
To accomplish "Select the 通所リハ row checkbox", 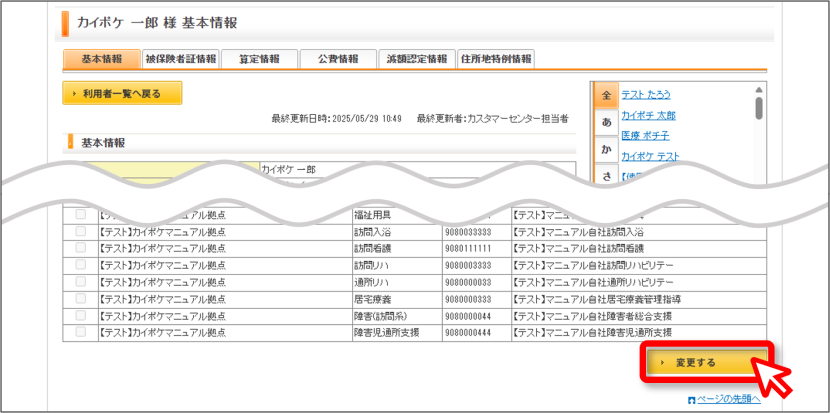I will pos(80,282).
